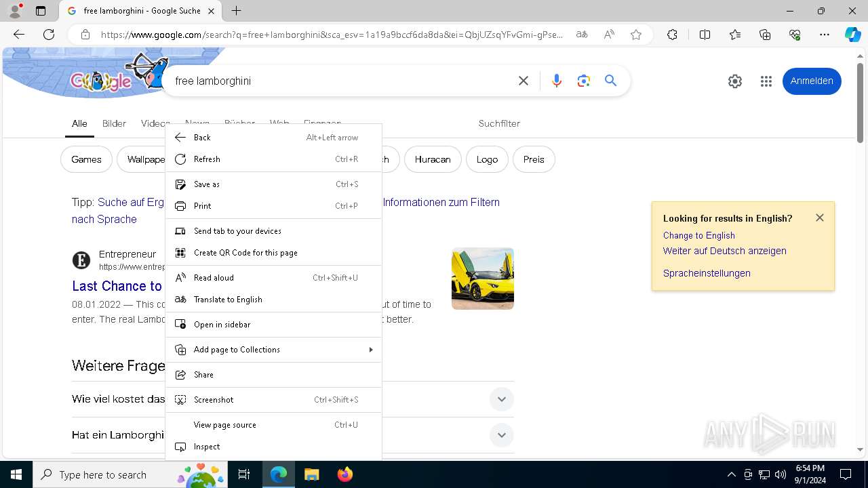Close the 'Looking for results in English' box
The image size is (868, 488).
[x=820, y=218]
